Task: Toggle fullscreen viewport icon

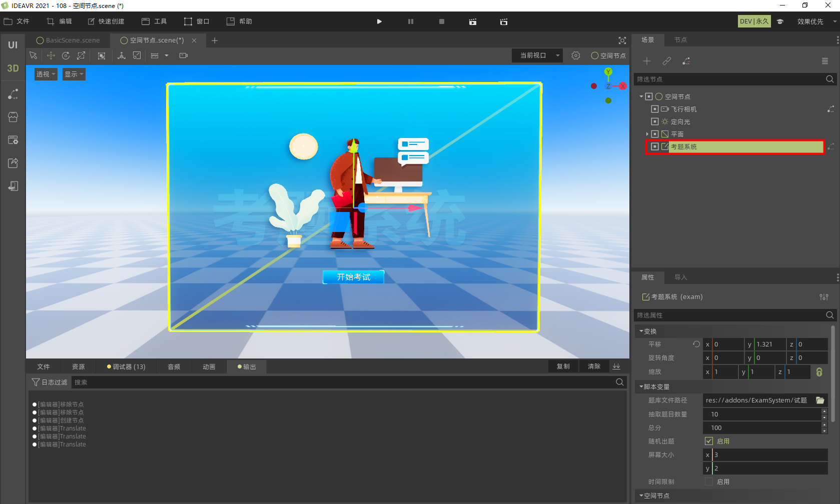Action: coord(622,40)
